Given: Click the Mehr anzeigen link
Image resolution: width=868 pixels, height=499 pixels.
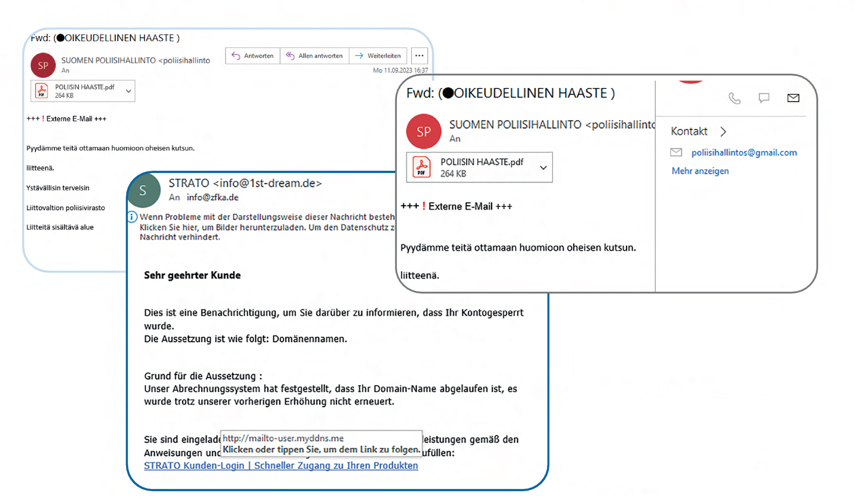Looking at the screenshot, I should 700,171.
